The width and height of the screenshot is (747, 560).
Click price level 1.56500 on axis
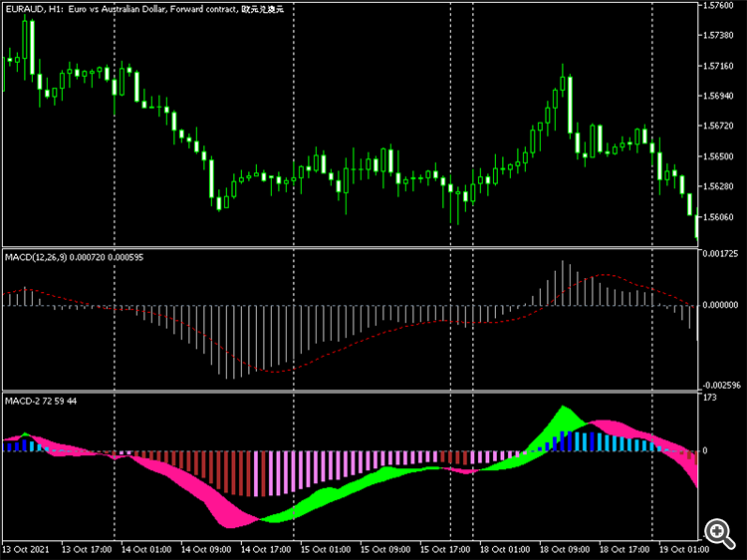718,156
